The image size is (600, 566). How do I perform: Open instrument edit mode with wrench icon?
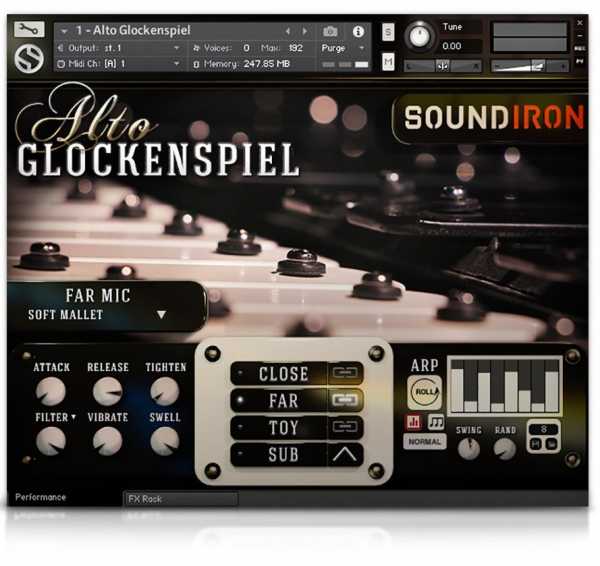point(29,29)
